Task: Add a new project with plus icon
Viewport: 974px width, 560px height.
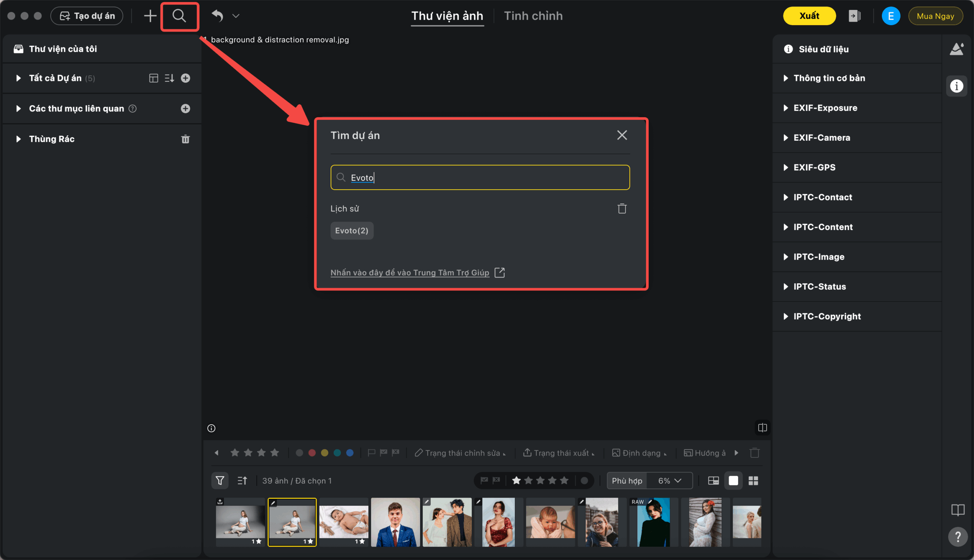Action: point(186,78)
